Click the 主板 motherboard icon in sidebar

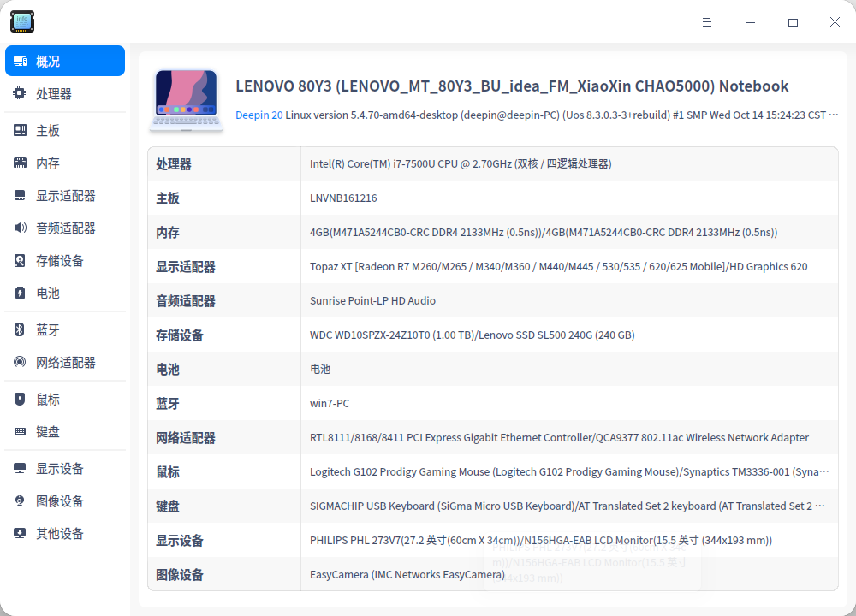[20, 130]
